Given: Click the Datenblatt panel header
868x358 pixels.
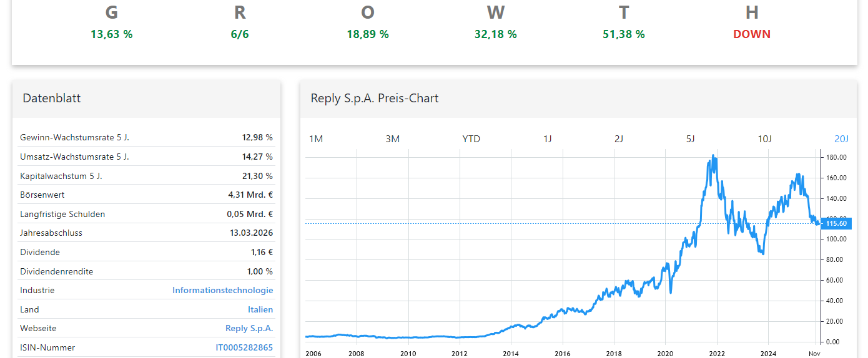Looking at the screenshot, I should 52,98.
